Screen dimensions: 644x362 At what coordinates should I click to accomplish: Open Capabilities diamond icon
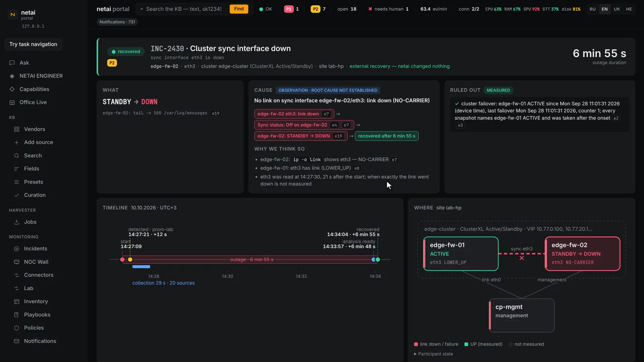click(12, 89)
